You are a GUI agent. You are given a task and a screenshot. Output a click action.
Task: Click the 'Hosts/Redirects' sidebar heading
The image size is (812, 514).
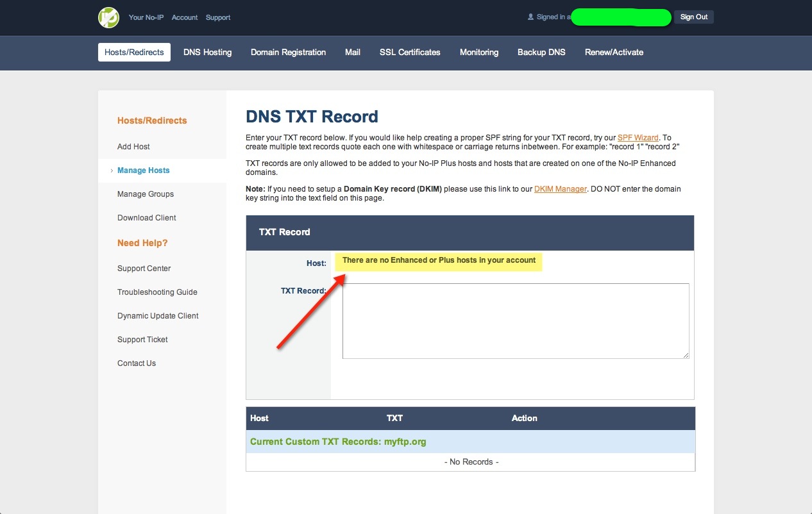tap(152, 120)
